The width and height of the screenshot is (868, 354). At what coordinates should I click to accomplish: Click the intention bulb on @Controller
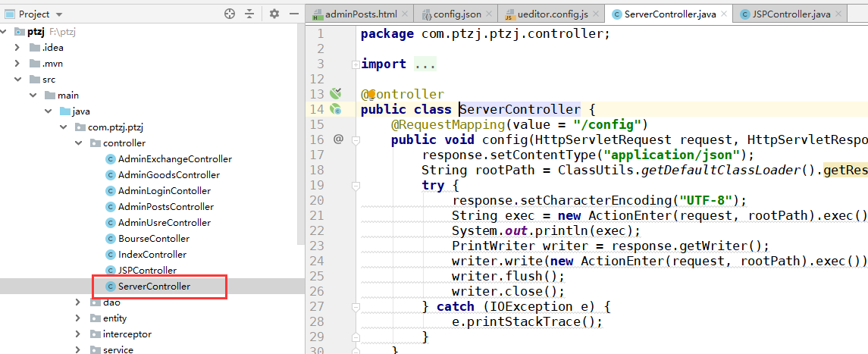pyautogui.click(x=371, y=94)
